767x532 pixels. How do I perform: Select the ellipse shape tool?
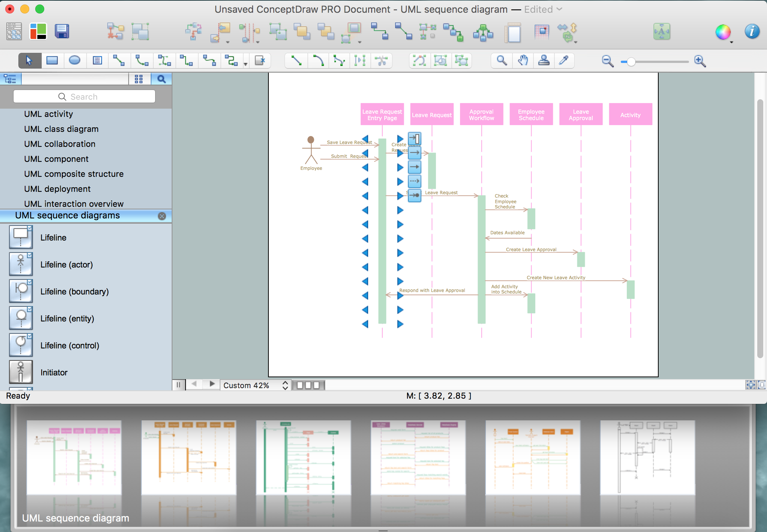click(x=75, y=60)
